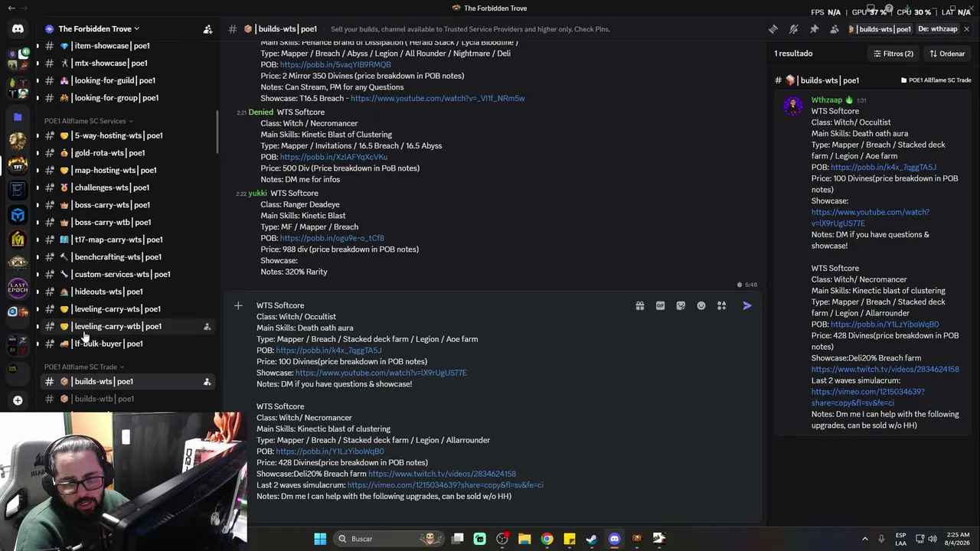
Task: Toggle channel notification mute bell
Action: (794, 29)
